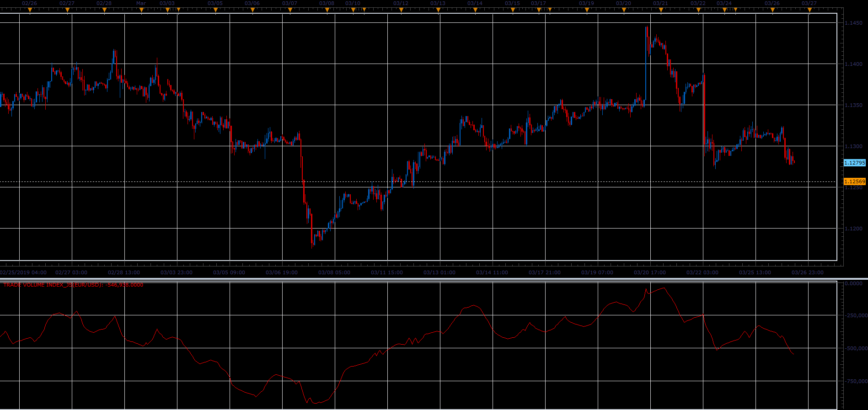Click the -250,000 indicator axis label
868x410 pixels.
pyautogui.click(x=855, y=315)
